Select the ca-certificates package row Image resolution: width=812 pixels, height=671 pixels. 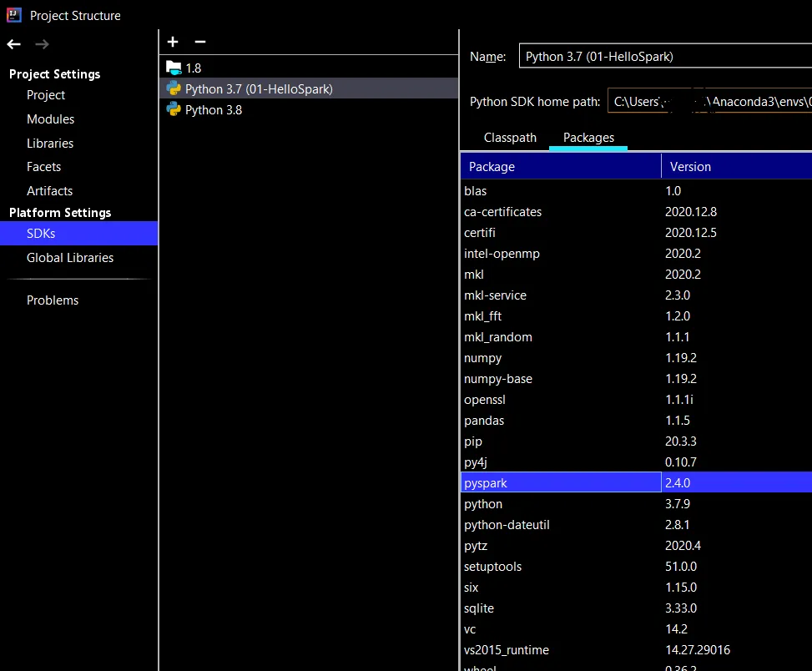pyautogui.click(x=636, y=212)
